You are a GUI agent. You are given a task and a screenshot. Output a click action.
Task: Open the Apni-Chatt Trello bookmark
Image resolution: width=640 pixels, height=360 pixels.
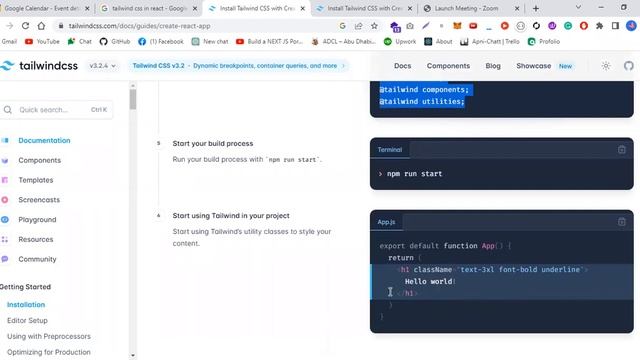point(490,42)
